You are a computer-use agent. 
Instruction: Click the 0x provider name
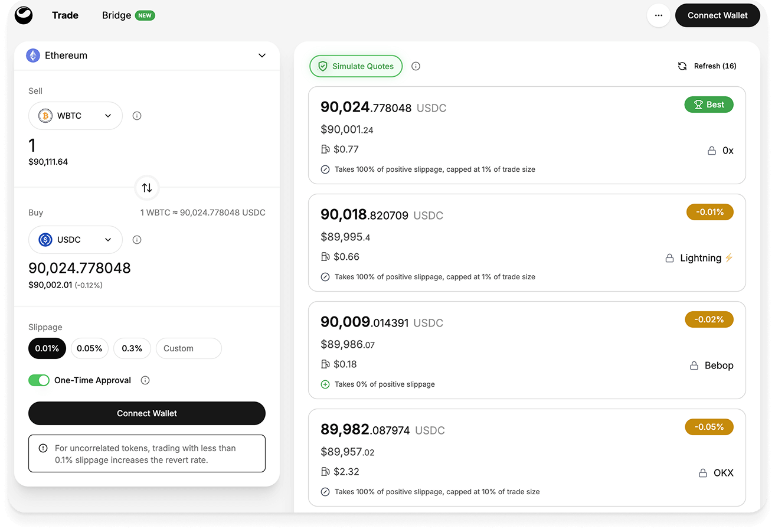coord(728,151)
